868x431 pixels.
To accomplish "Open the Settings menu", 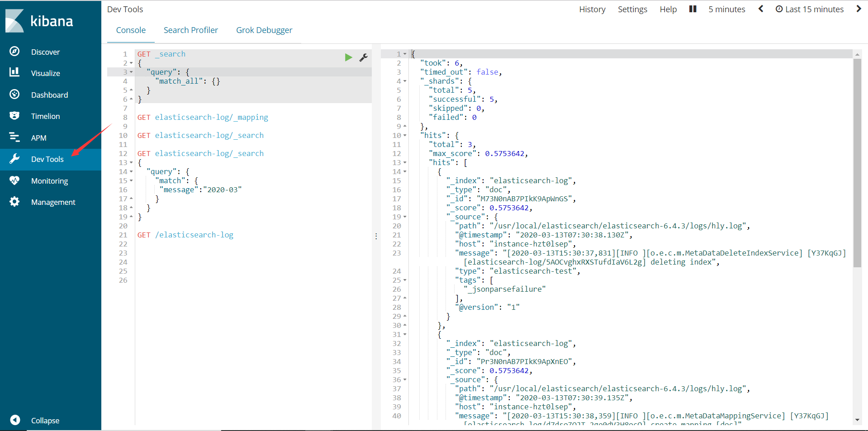I will [632, 9].
